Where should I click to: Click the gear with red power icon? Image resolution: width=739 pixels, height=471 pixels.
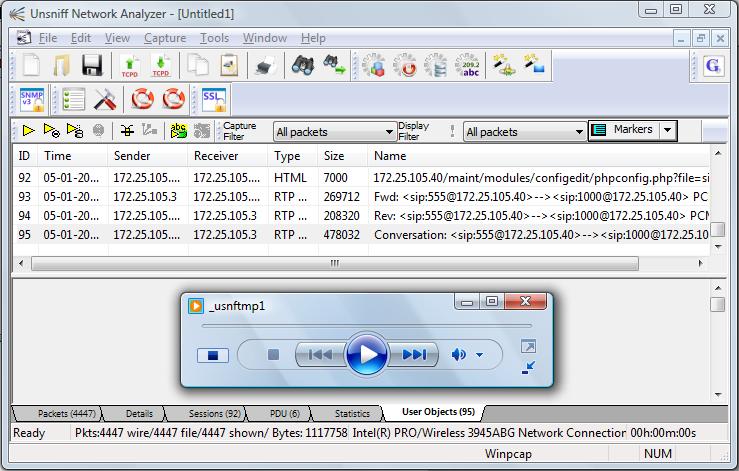point(404,65)
